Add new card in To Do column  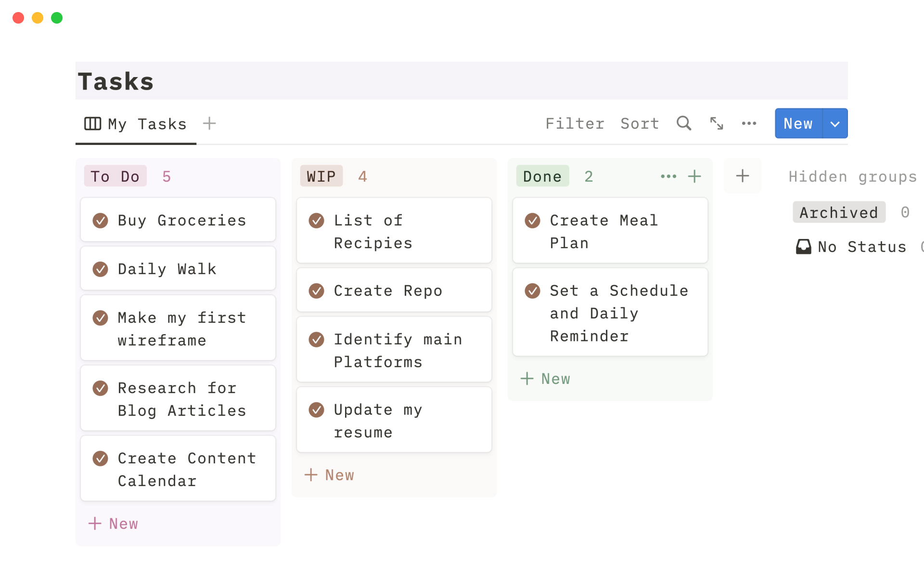pos(114,524)
